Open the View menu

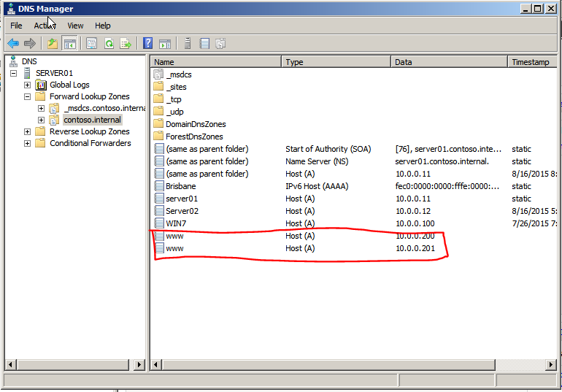(75, 26)
